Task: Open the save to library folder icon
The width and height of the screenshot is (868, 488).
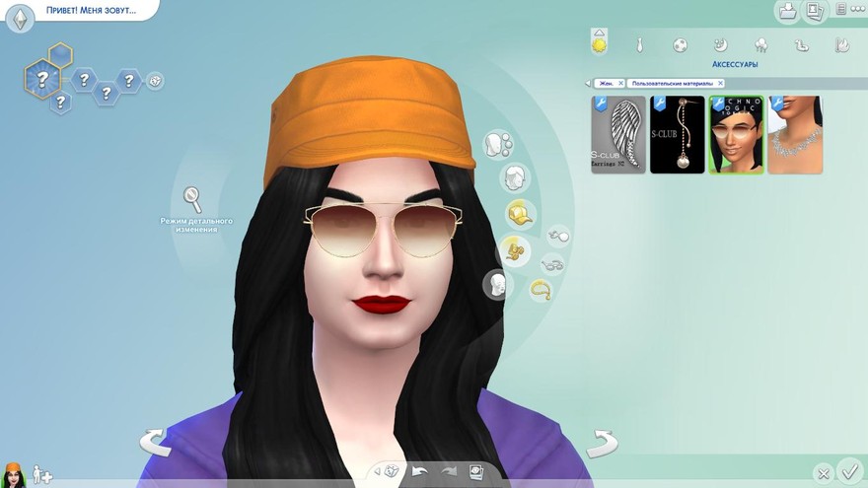Action: [x=788, y=11]
